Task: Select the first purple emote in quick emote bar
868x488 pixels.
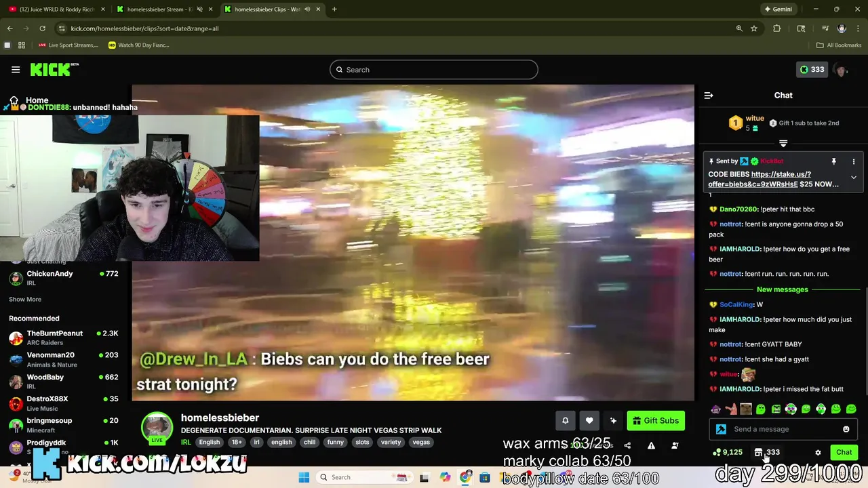Action: [716, 409]
